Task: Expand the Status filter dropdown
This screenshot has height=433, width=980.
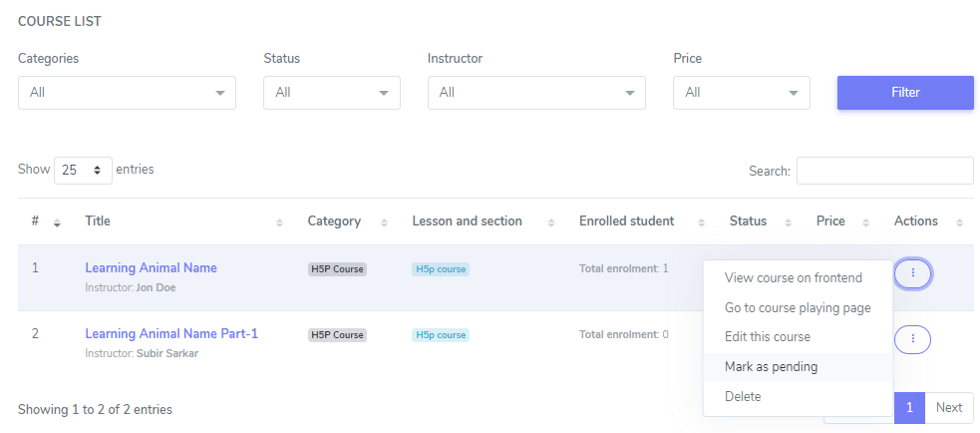Action: (x=331, y=93)
